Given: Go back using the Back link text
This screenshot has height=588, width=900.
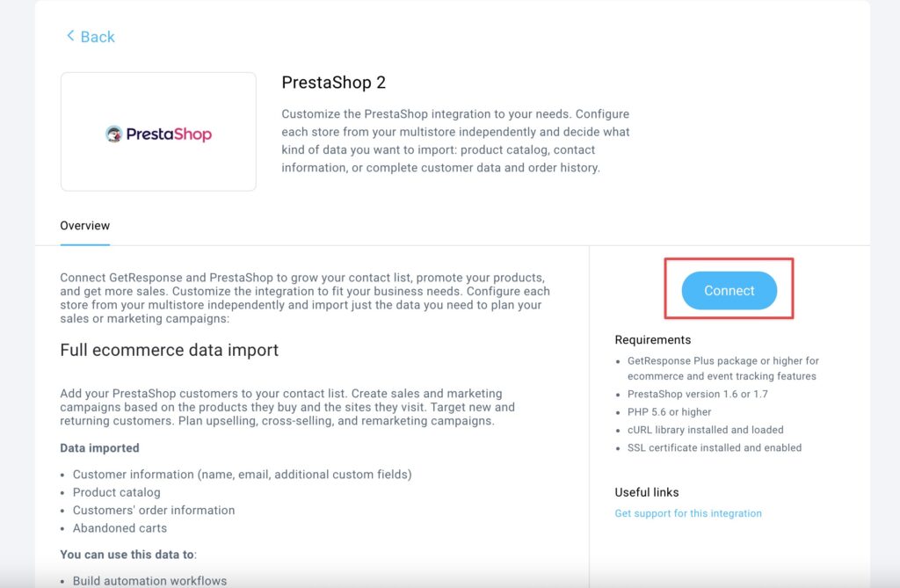Looking at the screenshot, I should (98, 37).
